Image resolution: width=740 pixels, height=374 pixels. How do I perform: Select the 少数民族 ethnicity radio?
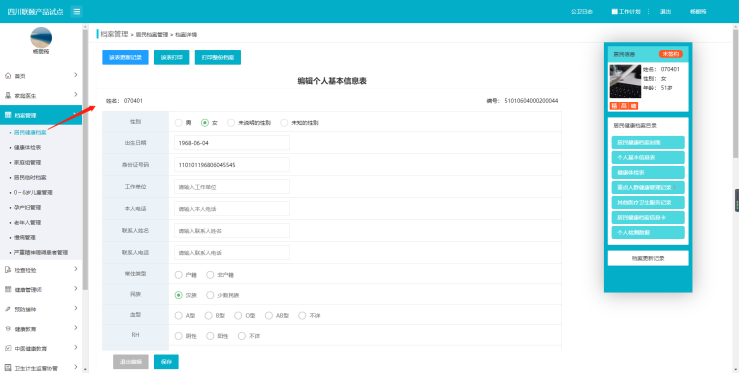pyautogui.click(x=210, y=295)
